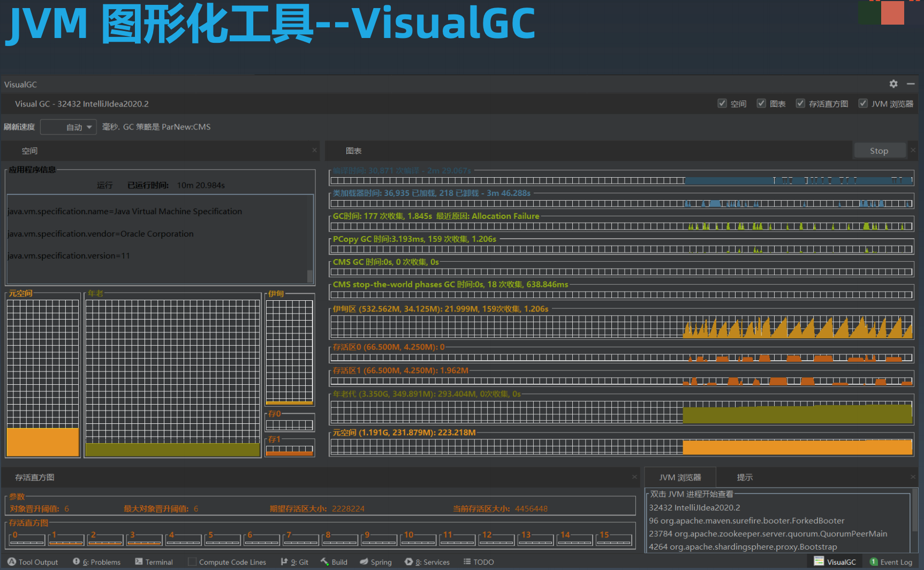
Task: Click histogram age bin 6
Action: click(x=261, y=539)
